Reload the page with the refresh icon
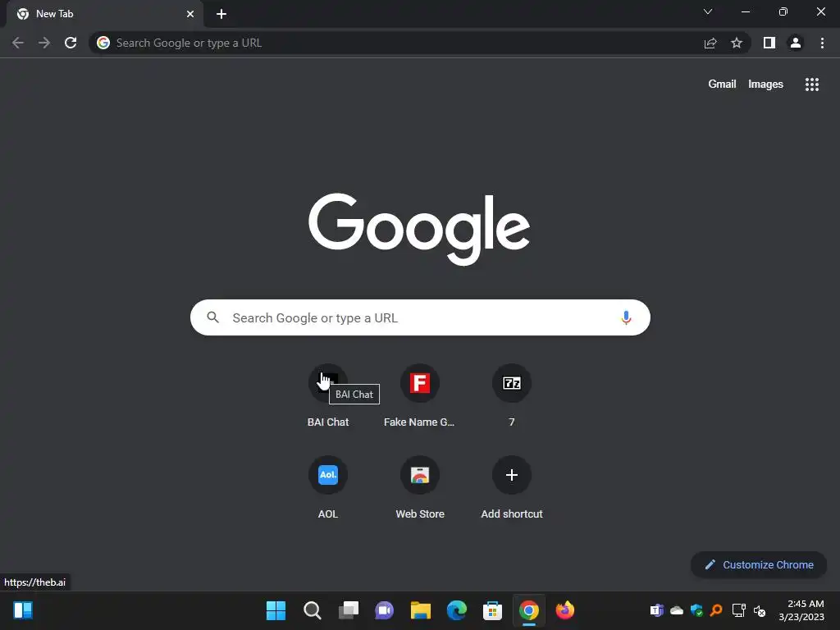840x630 pixels. point(71,43)
